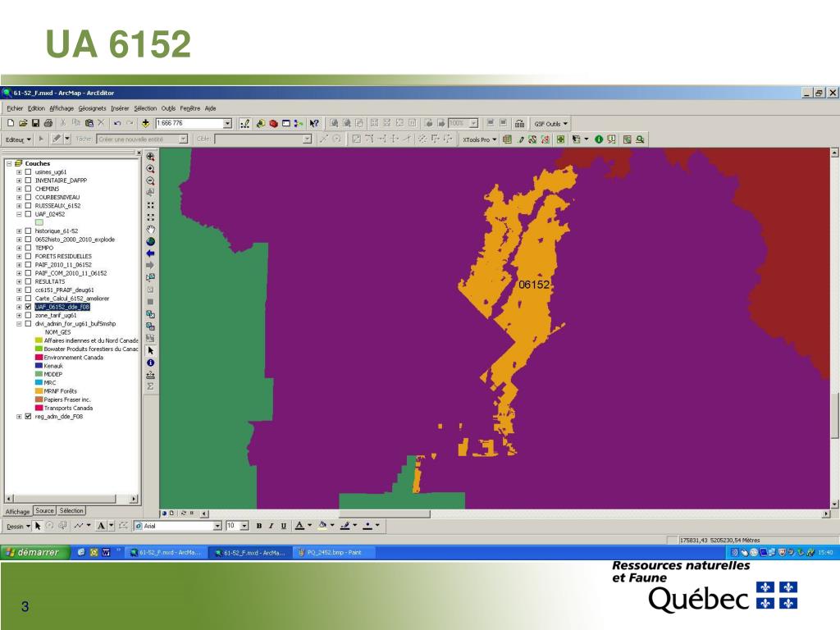Collapse the Couches root node

point(9,163)
